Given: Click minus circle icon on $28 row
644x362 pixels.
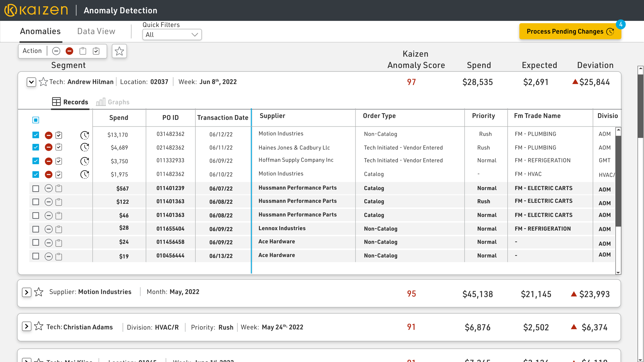Looking at the screenshot, I should (49, 229).
